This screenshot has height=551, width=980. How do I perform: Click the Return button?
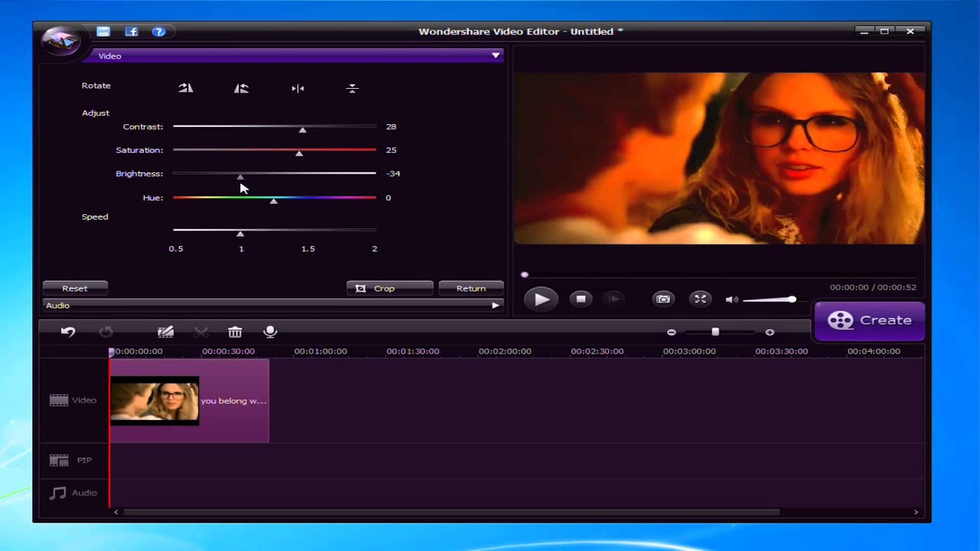click(x=471, y=289)
